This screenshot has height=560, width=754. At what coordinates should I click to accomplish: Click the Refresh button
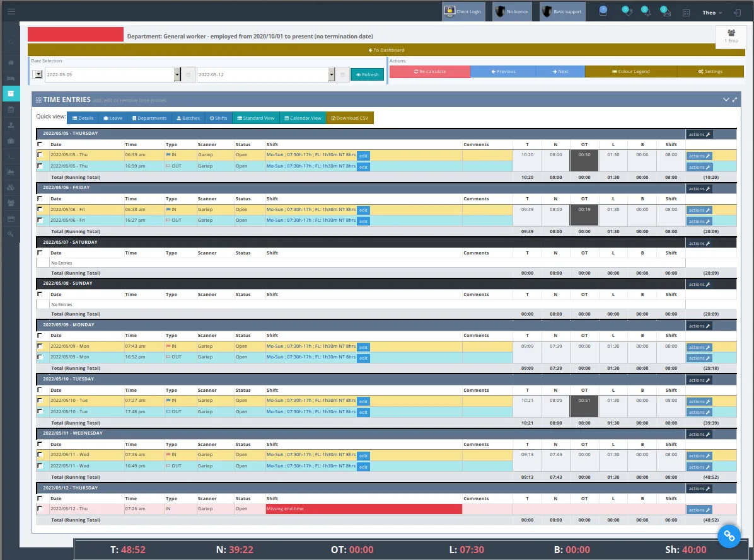(368, 74)
